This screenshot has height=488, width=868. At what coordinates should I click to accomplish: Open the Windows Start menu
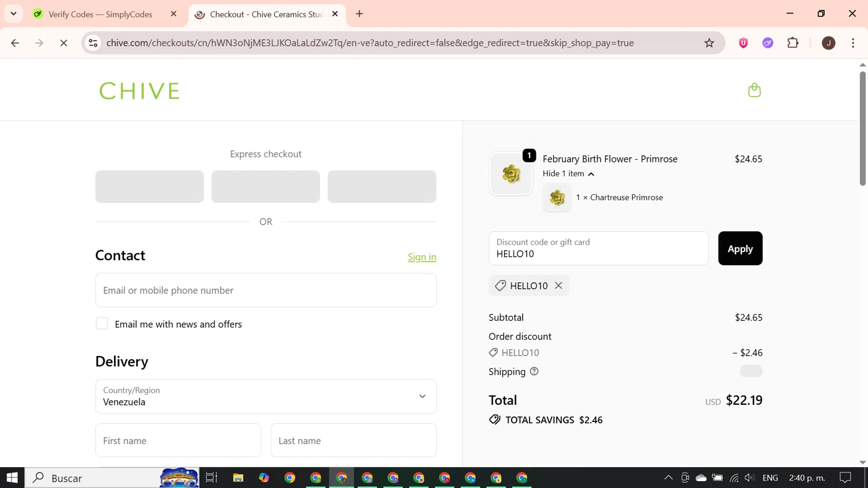pyautogui.click(x=12, y=478)
